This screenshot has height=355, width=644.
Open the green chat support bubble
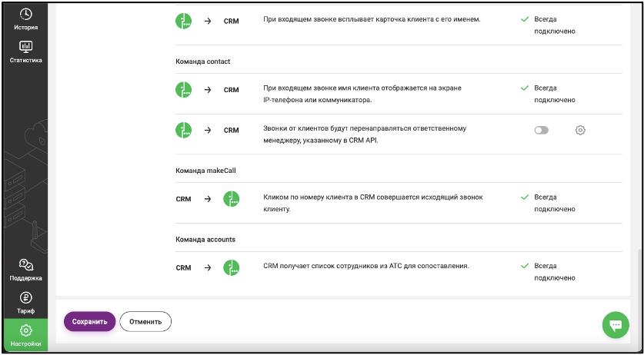[616, 325]
